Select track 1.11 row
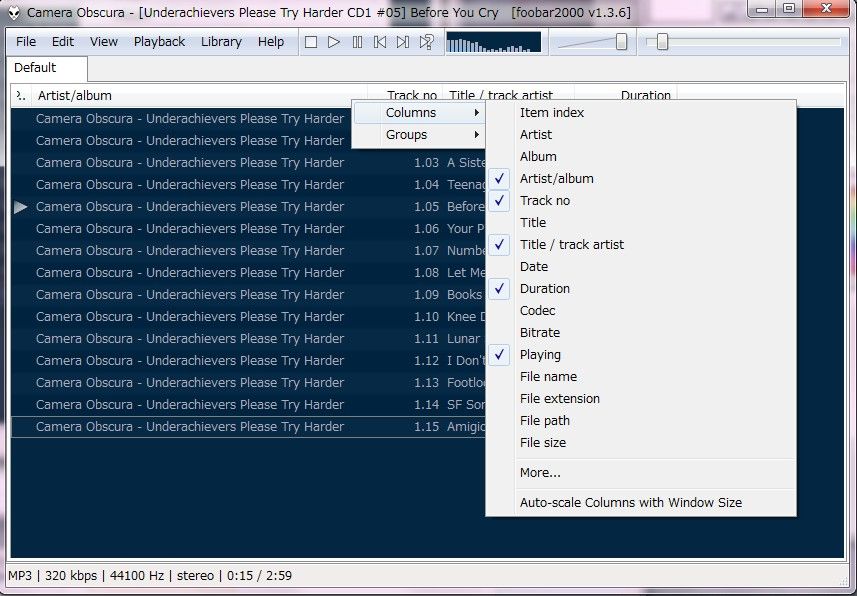The height and width of the screenshot is (596, 857). click(x=249, y=338)
